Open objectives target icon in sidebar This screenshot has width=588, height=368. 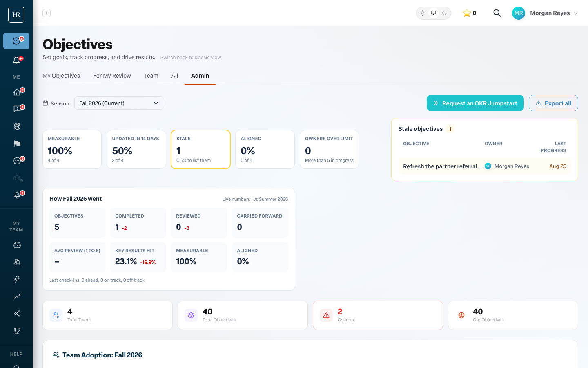coord(17,126)
